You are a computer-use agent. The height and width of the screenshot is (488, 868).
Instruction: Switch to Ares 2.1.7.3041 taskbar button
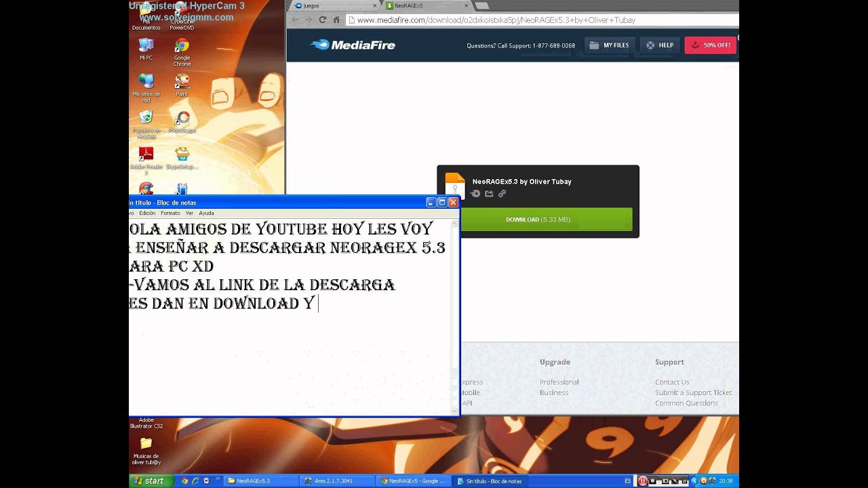coord(338,481)
